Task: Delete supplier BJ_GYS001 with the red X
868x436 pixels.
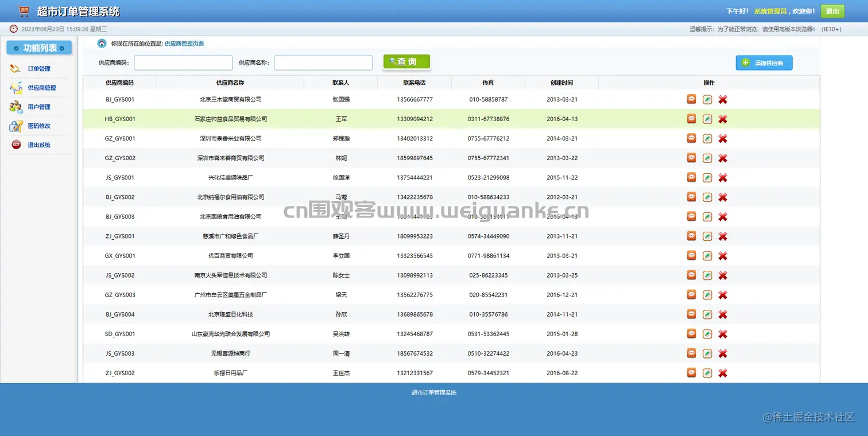Action: coord(723,99)
